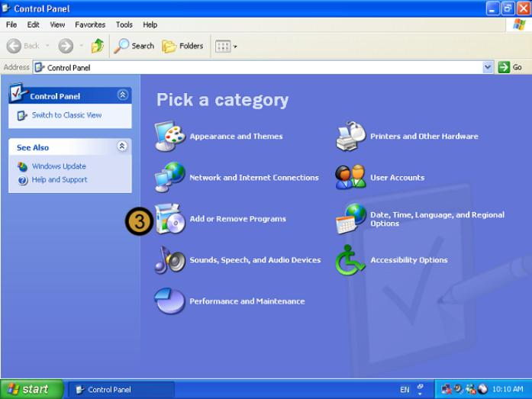
Task: Open the Appearance and Themes category icon
Action: point(169,137)
